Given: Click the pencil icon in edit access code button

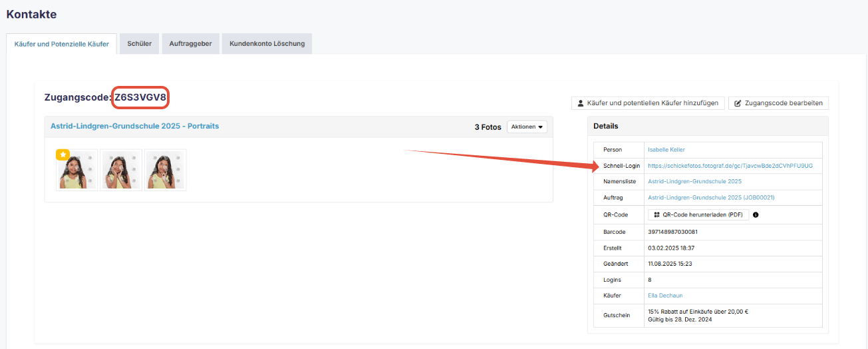Looking at the screenshot, I should (738, 103).
